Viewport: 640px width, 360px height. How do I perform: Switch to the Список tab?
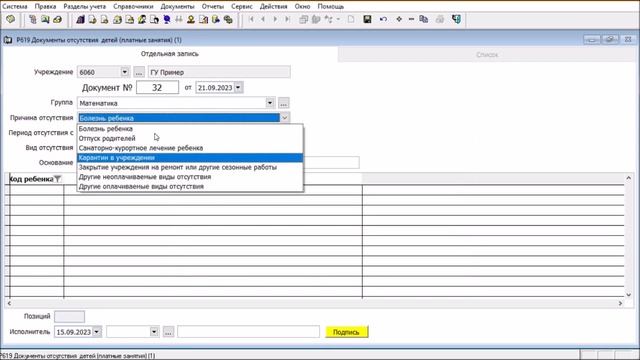[487, 54]
